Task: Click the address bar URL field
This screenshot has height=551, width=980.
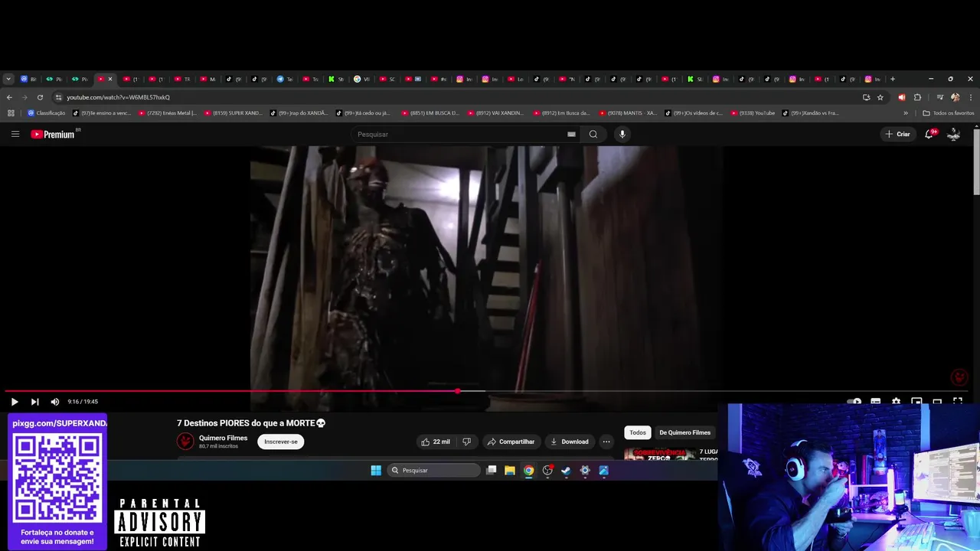Action: click(459, 97)
